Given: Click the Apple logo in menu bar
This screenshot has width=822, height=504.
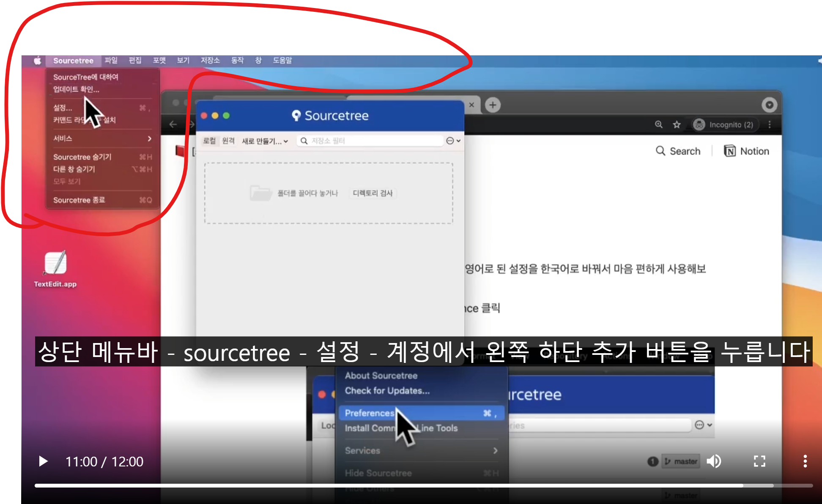Looking at the screenshot, I should coord(38,60).
